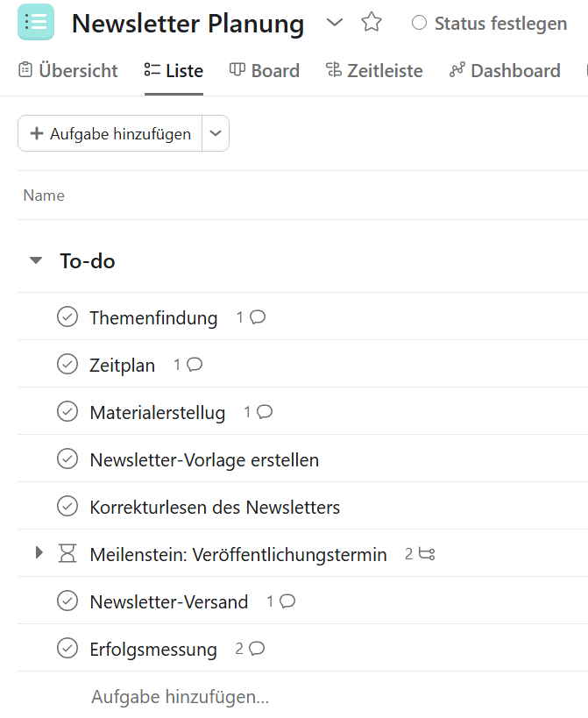This screenshot has height=718, width=588.
Task: Mark Themenfindung task as complete
Action: 67,316
